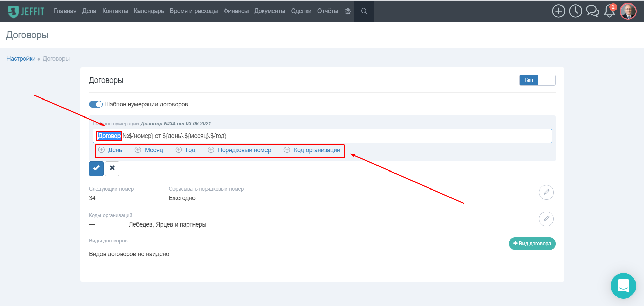This screenshot has width=644, height=306.
Task: Open the chat messages icon
Action: point(592,11)
